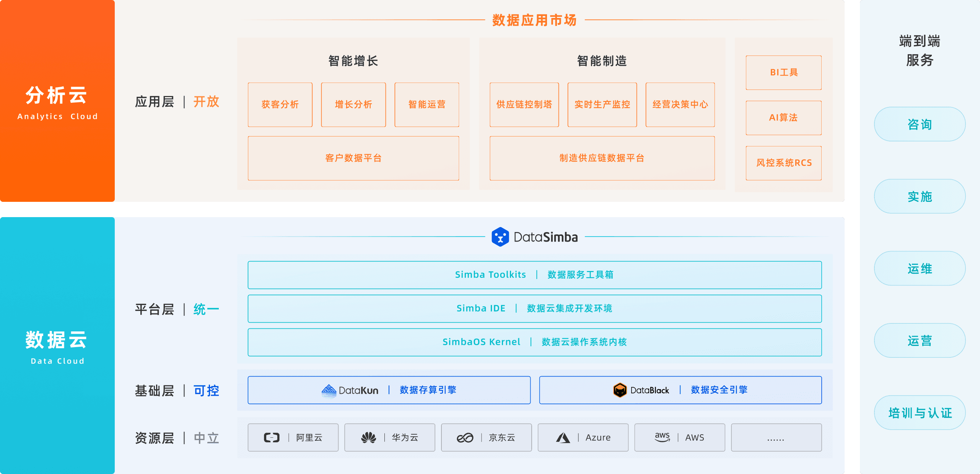Click the 运维 service pill

coord(920,269)
